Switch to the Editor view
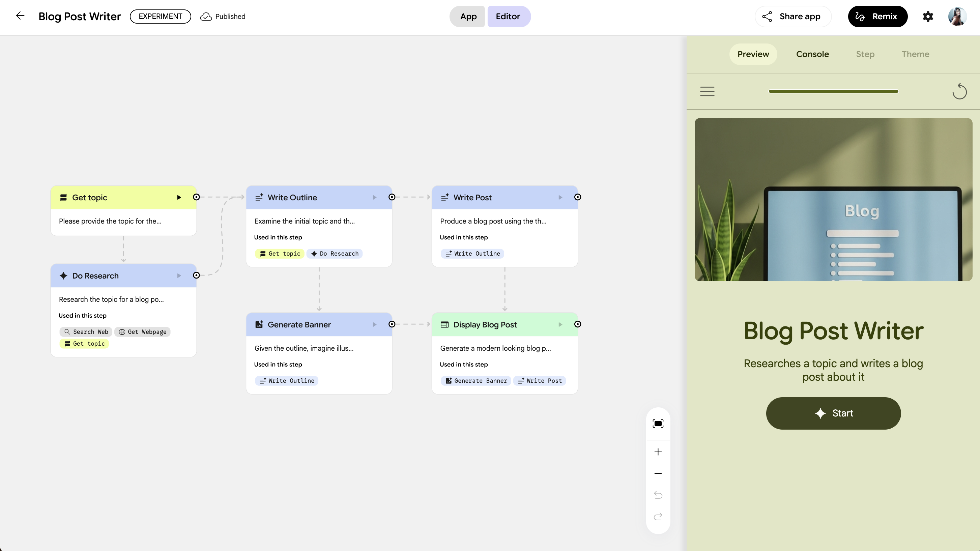 click(508, 17)
